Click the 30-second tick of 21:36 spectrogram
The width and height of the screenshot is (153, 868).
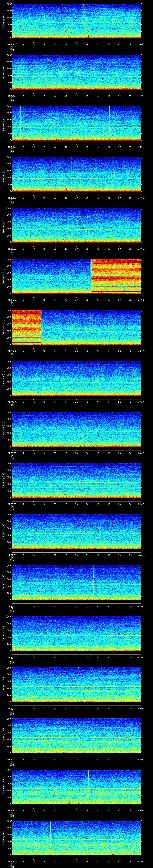(x=76, y=402)
